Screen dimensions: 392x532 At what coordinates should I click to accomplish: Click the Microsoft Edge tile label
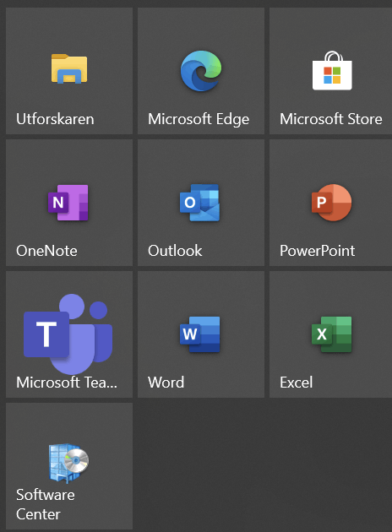pyautogui.click(x=199, y=119)
